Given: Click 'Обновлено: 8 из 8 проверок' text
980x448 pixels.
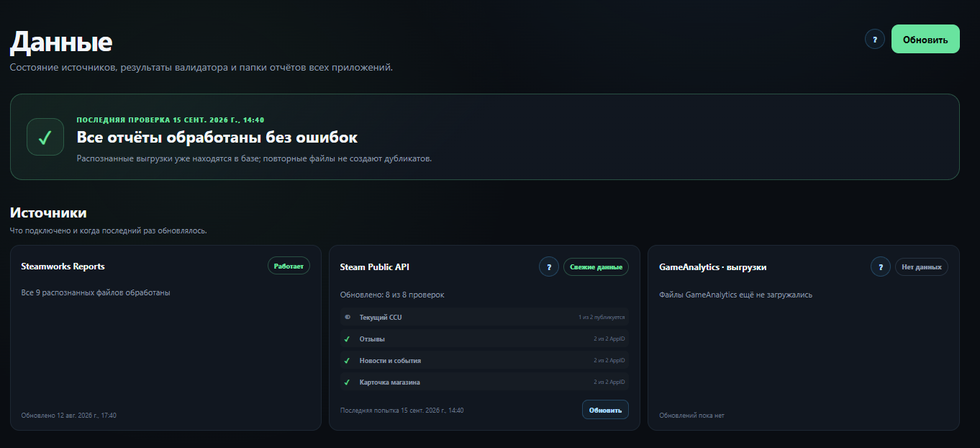Looking at the screenshot, I should point(392,295).
